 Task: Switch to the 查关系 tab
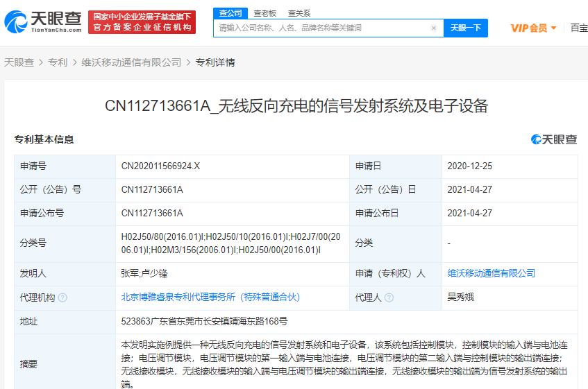[299, 13]
